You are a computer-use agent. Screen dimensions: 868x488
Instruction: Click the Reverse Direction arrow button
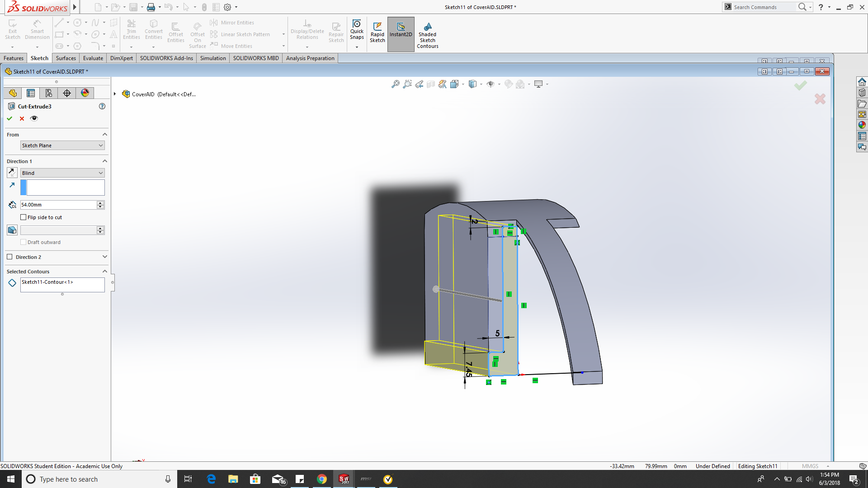click(x=12, y=173)
